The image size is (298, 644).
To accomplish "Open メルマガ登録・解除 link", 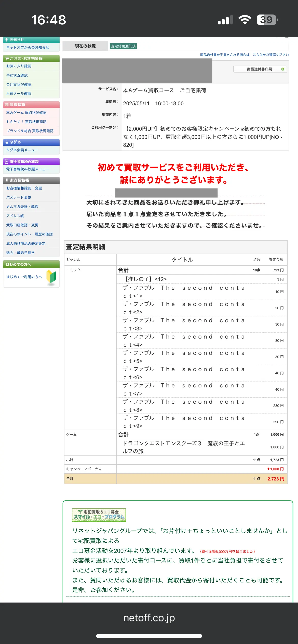I will [x=22, y=207].
